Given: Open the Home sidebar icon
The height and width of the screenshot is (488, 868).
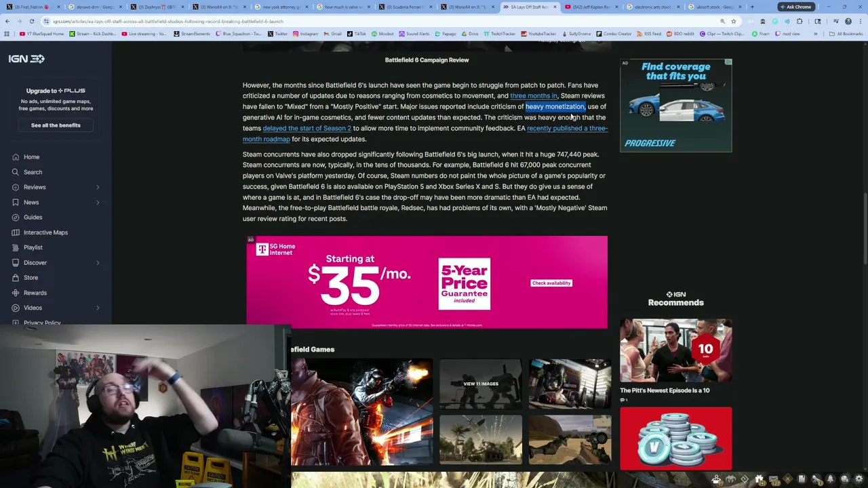Looking at the screenshot, I should coord(16,157).
